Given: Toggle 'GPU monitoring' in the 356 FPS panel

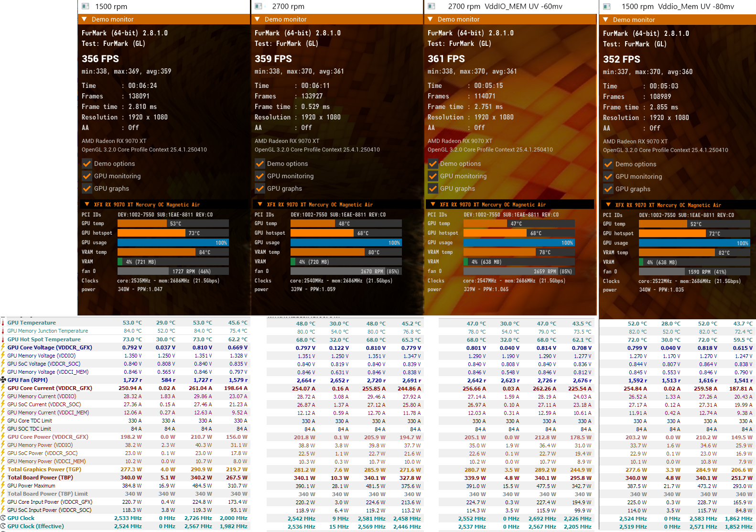Looking at the screenshot, I should 87,176.
